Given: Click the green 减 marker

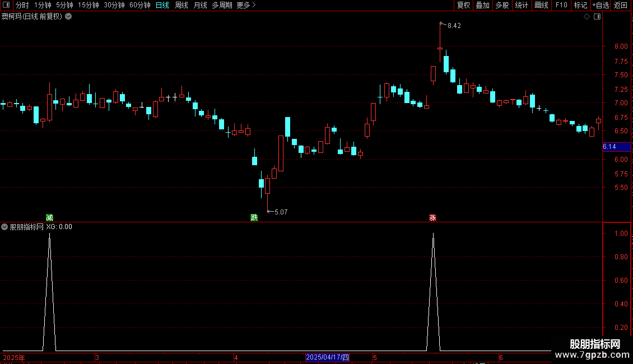Looking at the screenshot, I should [50, 217].
